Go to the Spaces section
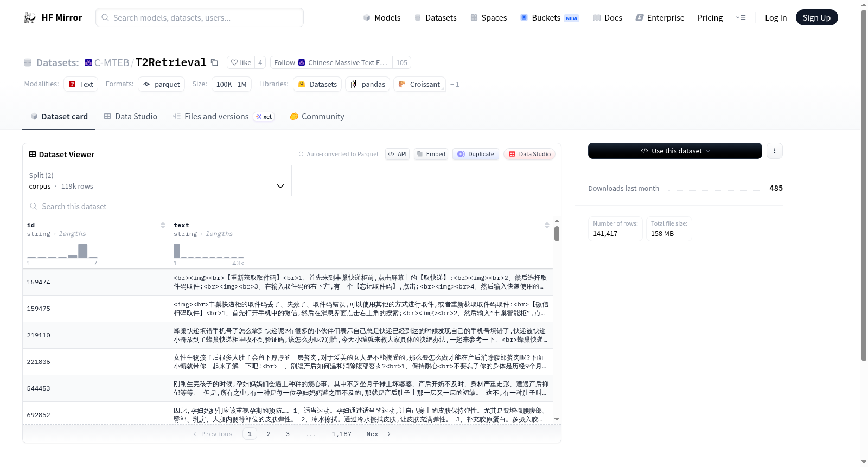The image size is (868, 467). (488, 18)
